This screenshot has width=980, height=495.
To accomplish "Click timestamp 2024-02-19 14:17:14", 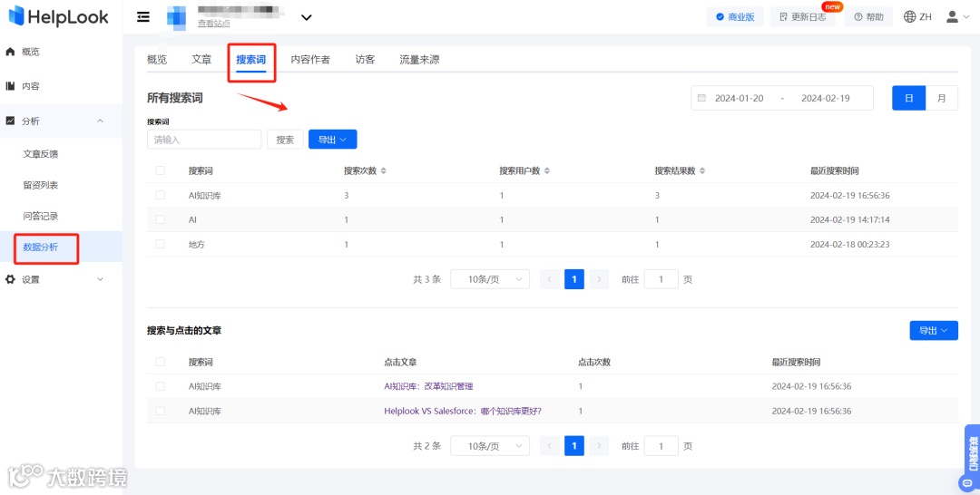I will [x=850, y=219].
